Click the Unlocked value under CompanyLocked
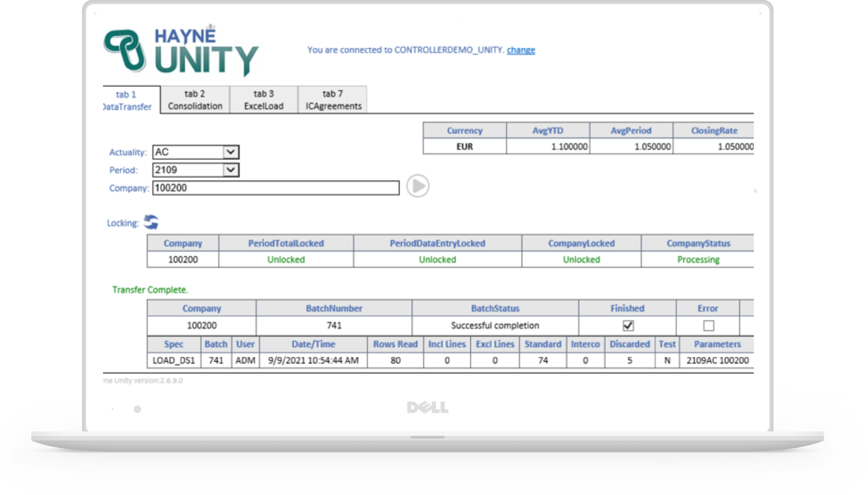 pyautogui.click(x=581, y=259)
